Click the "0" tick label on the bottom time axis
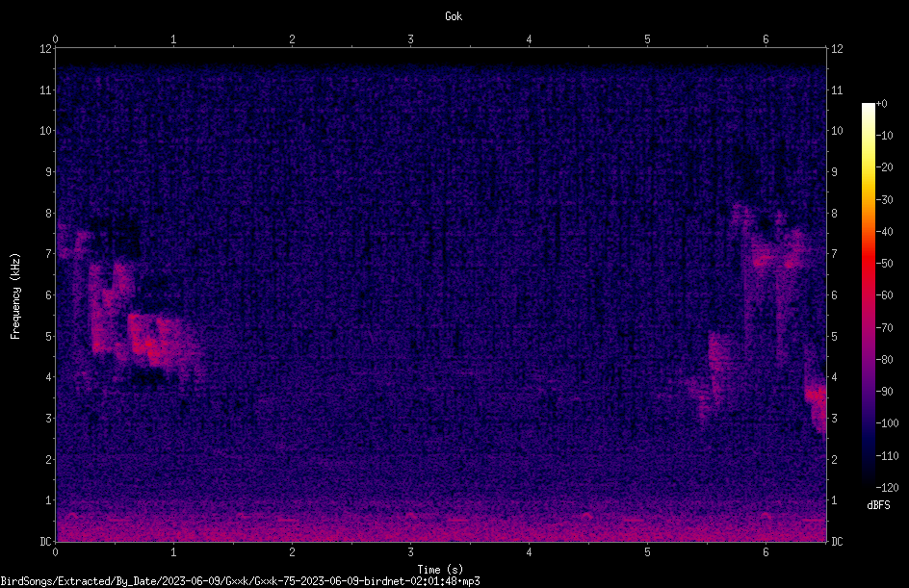Screen dimensions: 909x588 pyautogui.click(x=55, y=552)
